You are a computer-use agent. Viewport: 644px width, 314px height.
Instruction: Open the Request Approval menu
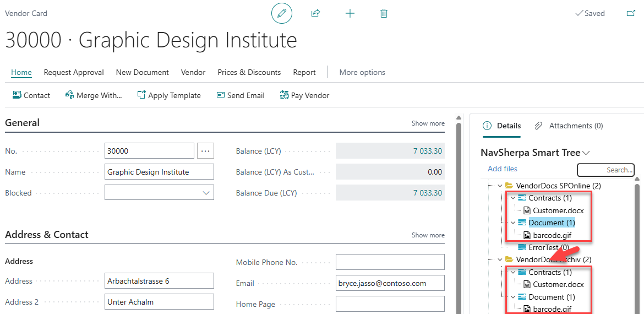pyautogui.click(x=74, y=72)
